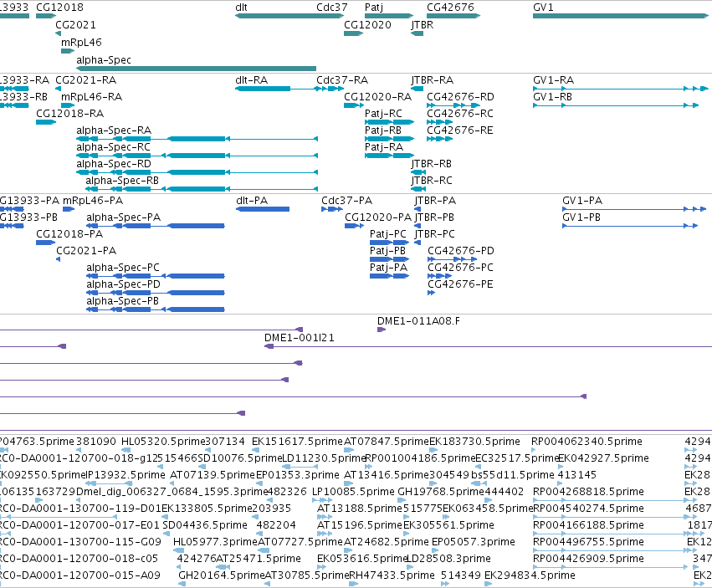Click the CG2021 gene label
The height and width of the screenshot is (588, 712).
[75, 25]
